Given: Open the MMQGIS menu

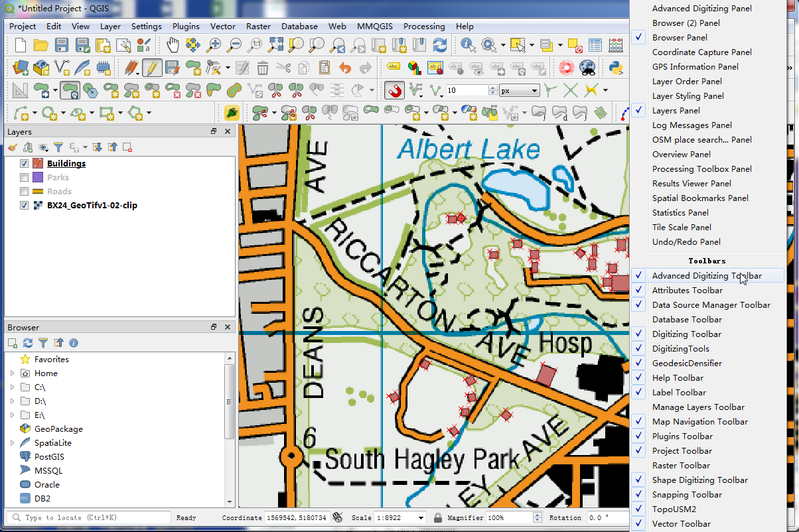Looking at the screenshot, I should [x=374, y=27].
